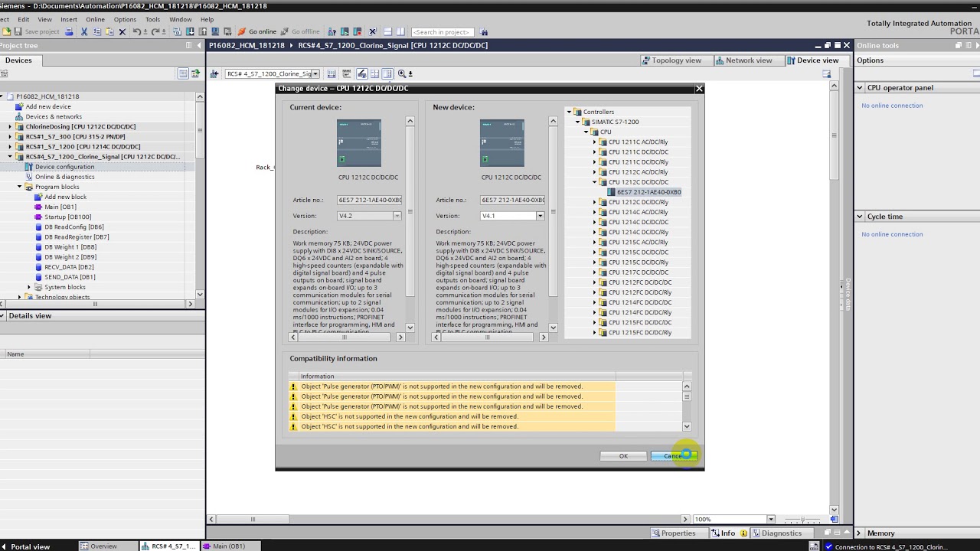Image resolution: width=980 pixels, height=551 pixels.
Task: Click the Zoom magnifier icon in device toolbar
Action: click(x=401, y=74)
